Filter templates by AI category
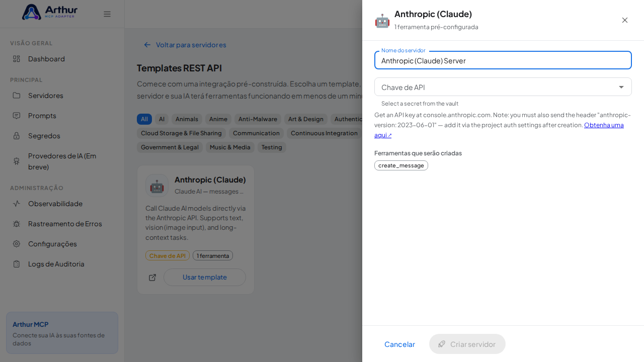This screenshot has width=644, height=362. point(162,119)
